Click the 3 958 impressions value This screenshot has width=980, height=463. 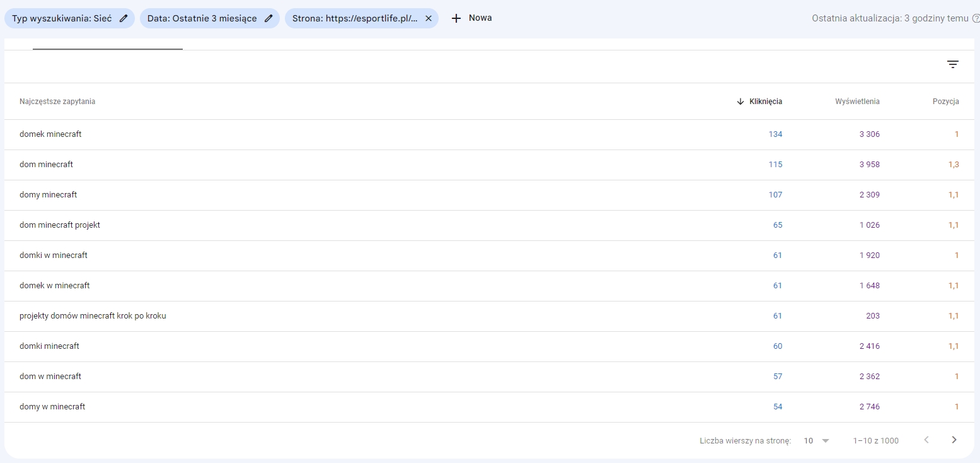(870, 165)
